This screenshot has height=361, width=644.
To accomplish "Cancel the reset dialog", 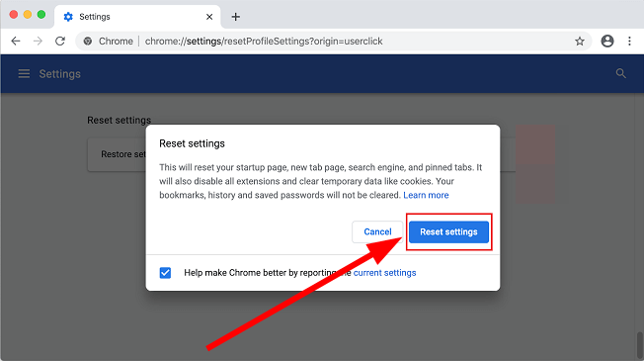I will (377, 231).
